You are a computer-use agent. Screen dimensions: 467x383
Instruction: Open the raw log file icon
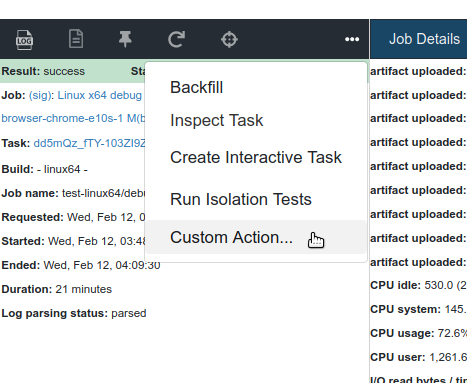pos(76,39)
